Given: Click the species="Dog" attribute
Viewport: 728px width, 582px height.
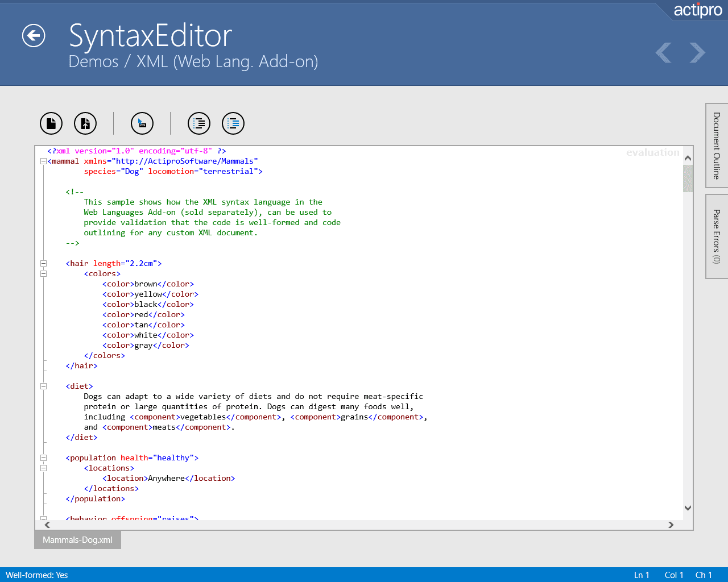Looking at the screenshot, I should click(114, 172).
